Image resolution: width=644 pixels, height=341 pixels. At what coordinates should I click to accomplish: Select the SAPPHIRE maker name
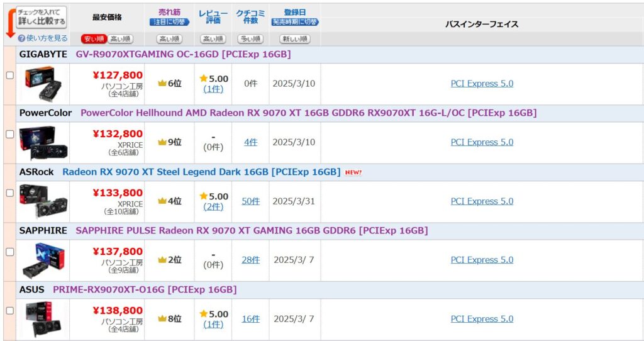click(x=43, y=230)
